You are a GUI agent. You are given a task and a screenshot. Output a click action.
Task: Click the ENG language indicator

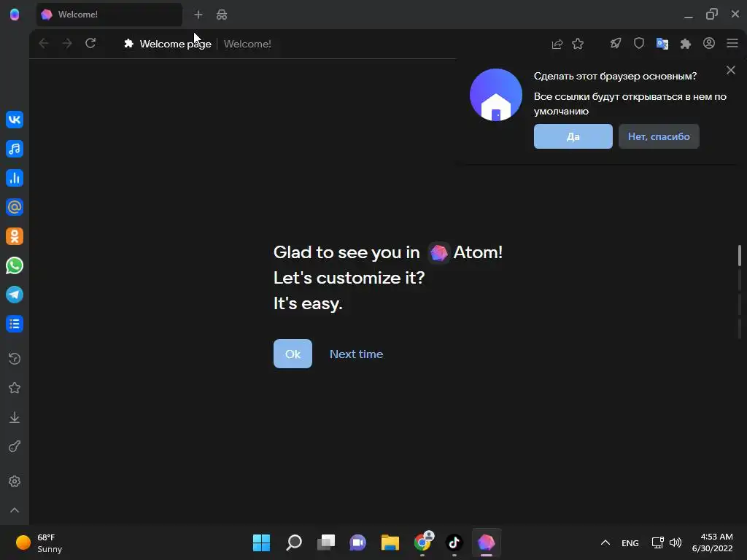(630, 542)
